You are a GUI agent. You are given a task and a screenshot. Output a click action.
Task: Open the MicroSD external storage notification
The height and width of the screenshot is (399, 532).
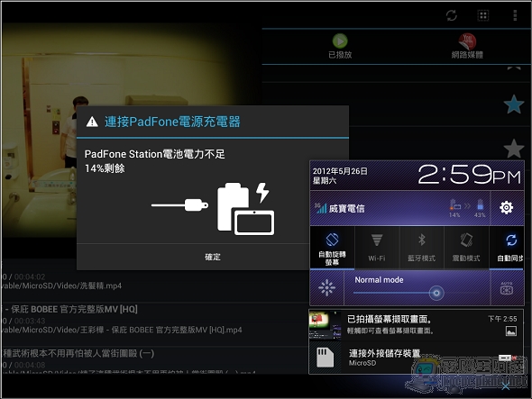[416, 358]
